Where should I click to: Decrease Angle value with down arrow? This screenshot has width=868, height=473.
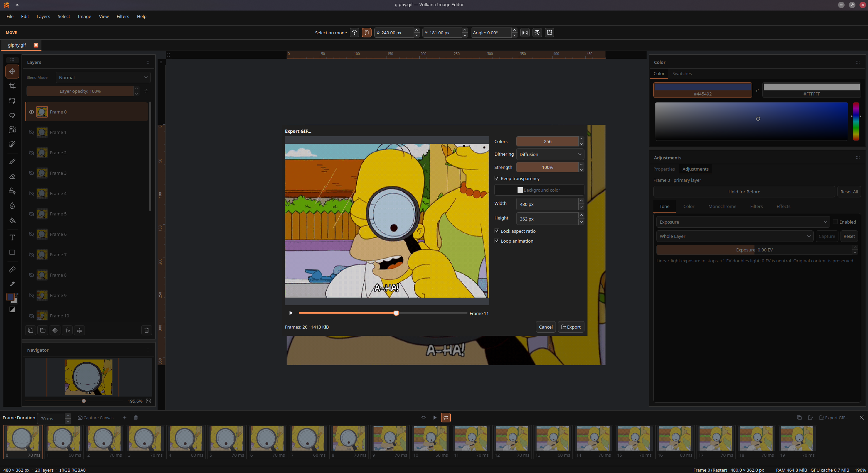[514, 35]
